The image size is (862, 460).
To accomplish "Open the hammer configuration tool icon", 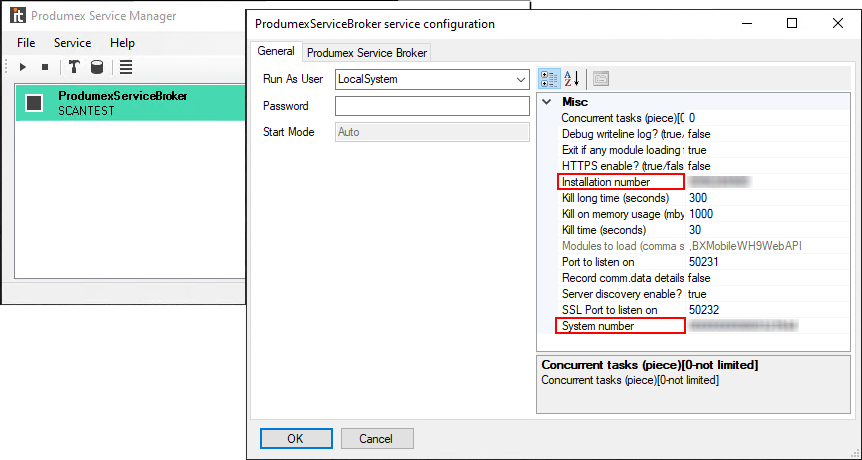I will (x=74, y=67).
